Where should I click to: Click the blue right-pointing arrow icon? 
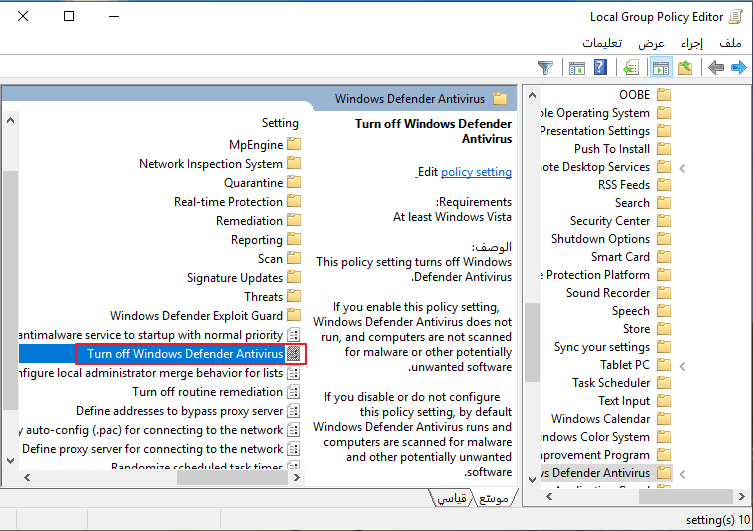[739, 68]
